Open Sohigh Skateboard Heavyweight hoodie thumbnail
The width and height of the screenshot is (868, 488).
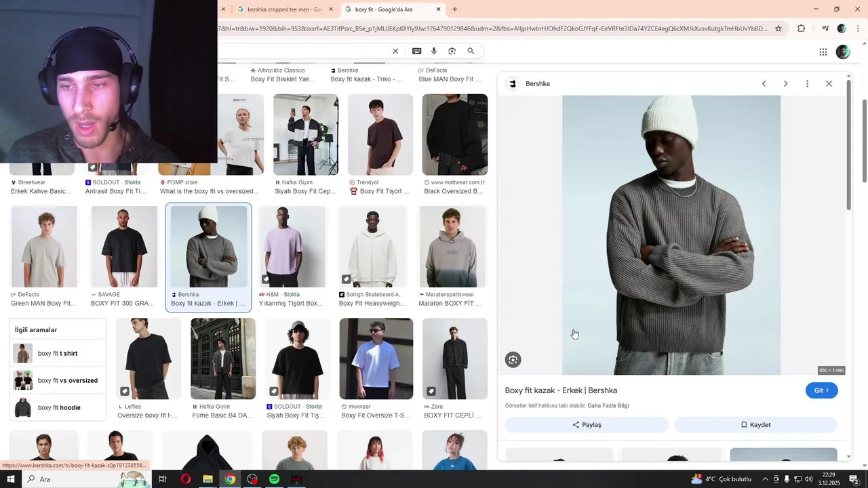(372, 247)
